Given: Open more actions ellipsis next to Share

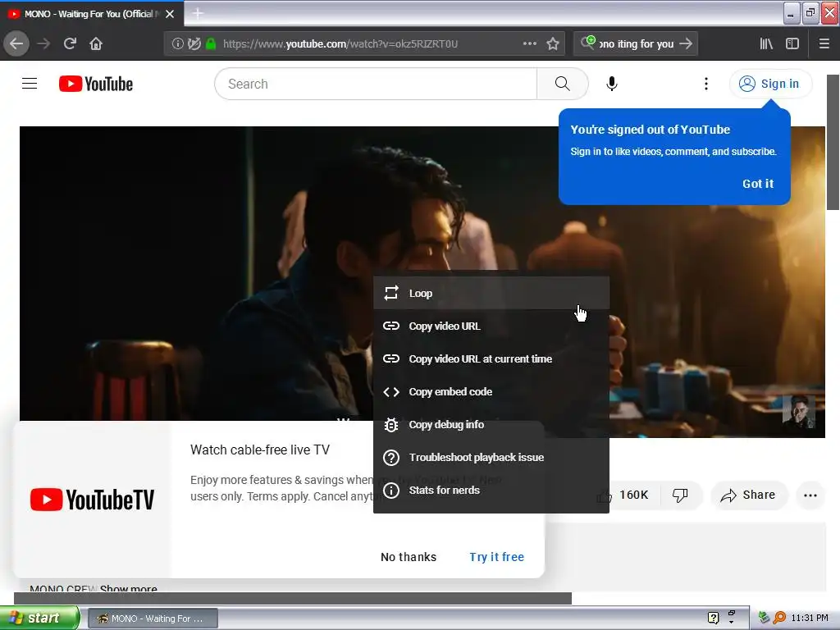Looking at the screenshot, I should (810, 495).
